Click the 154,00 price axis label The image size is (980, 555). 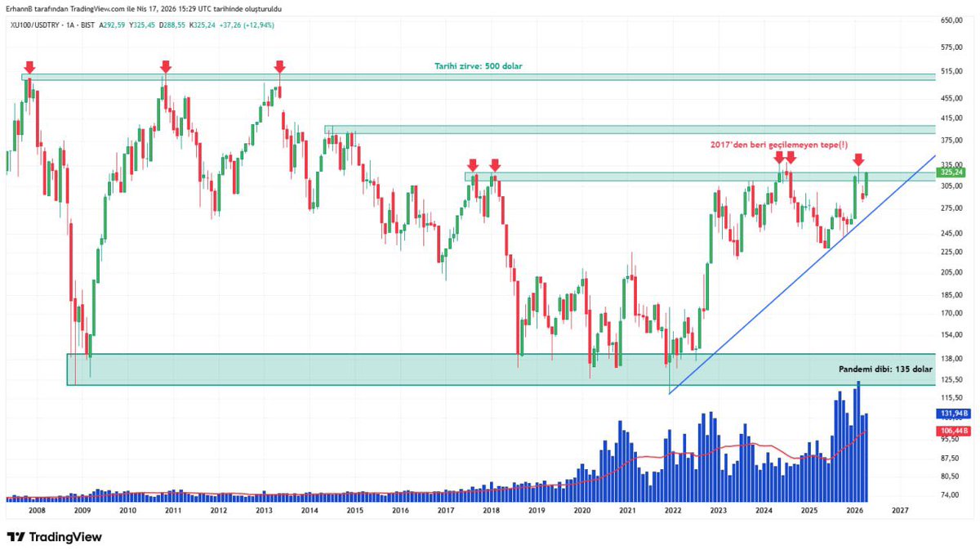point(951,335)
